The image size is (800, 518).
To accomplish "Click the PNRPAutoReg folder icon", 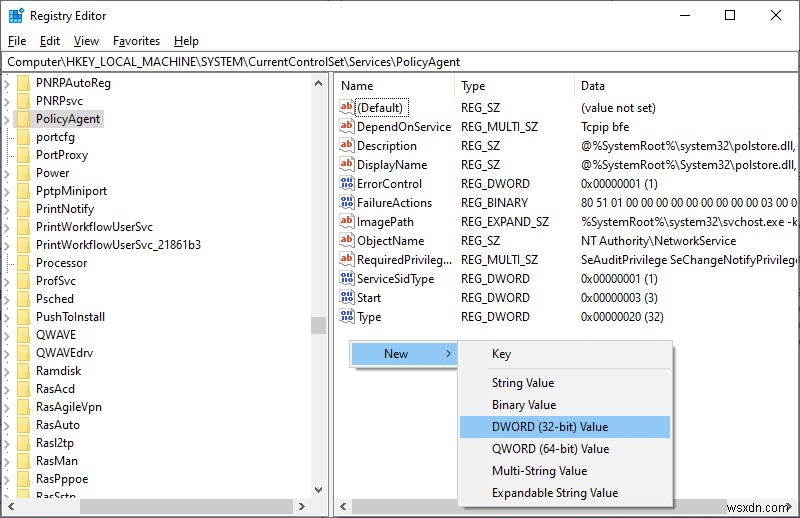I will point(23,83).
